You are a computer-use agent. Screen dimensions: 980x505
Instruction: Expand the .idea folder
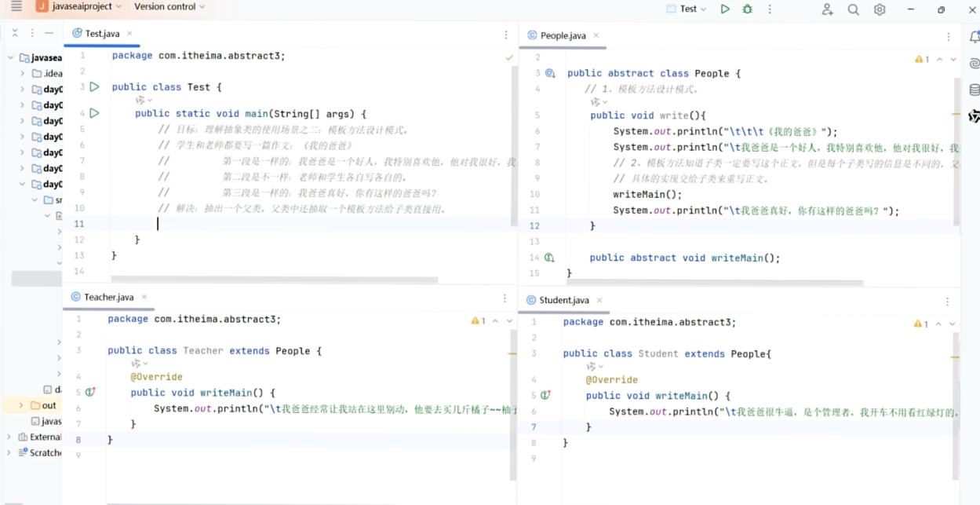(22, 73)
